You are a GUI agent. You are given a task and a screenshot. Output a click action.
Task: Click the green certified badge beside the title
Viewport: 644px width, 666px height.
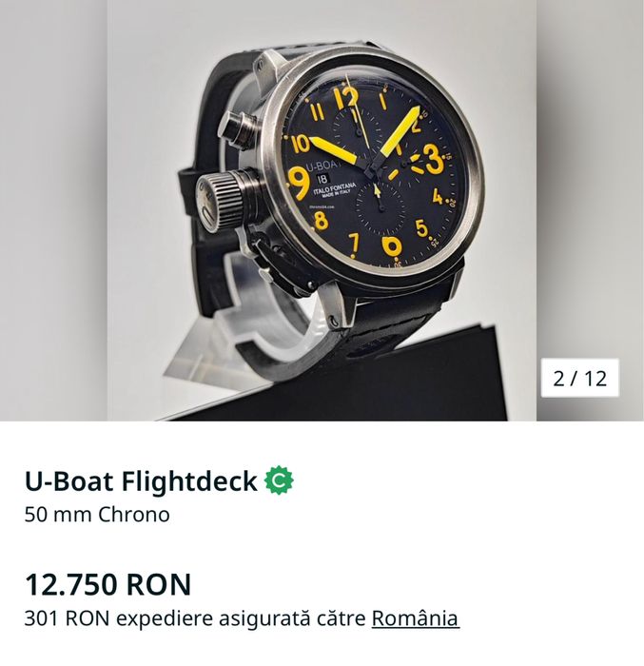click(279, 481)
